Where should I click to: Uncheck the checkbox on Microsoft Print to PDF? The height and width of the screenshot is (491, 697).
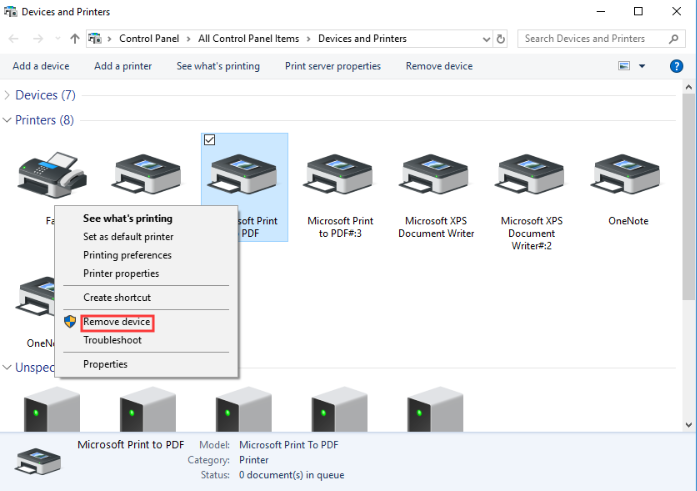209,140
